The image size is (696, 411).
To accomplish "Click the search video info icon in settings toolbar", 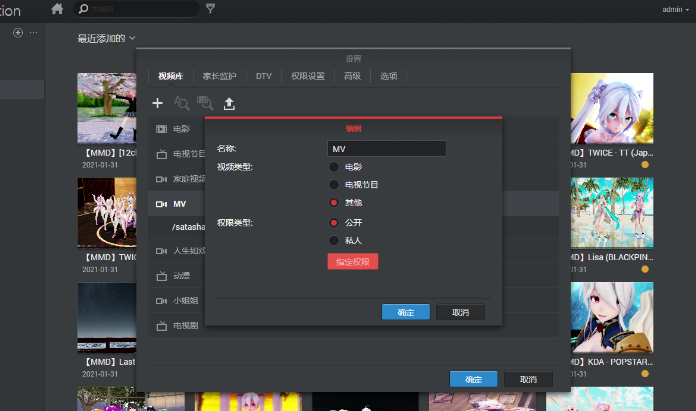I will click(182, 103).
